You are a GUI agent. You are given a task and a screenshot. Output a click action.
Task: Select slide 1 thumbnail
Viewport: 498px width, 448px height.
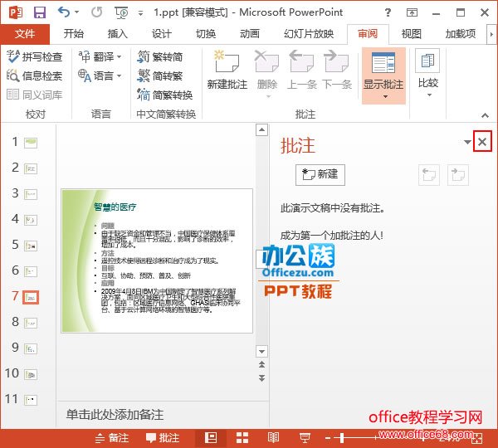[x=31, y=142]
